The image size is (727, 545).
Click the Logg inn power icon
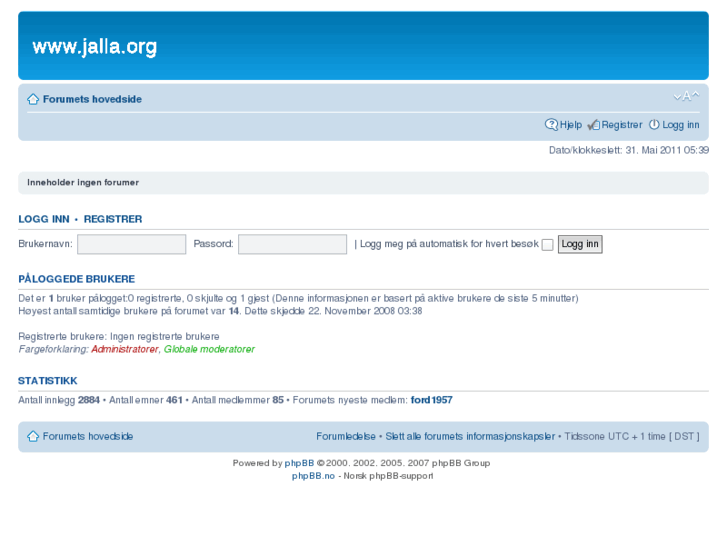(654, 125)
